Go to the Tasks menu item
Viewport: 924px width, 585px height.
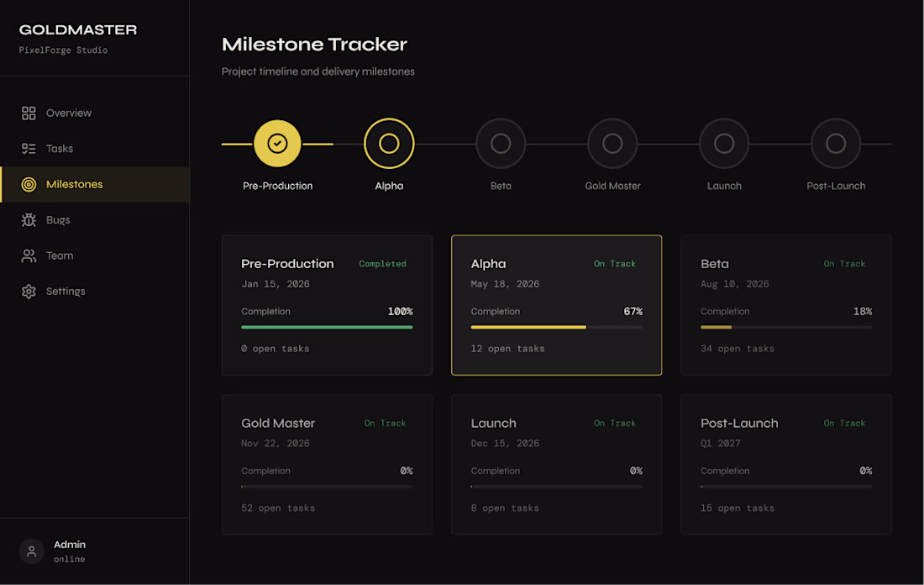(x=95, y=149)
